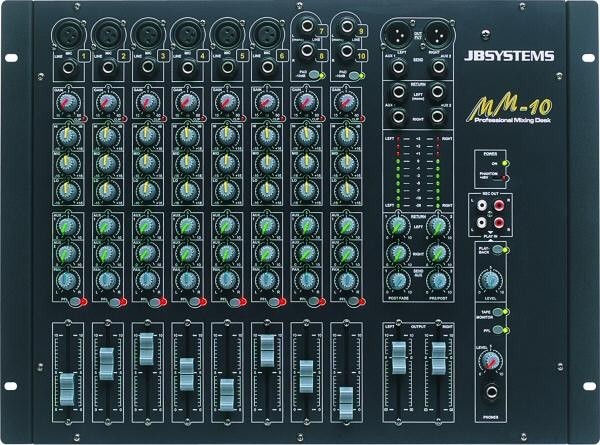Click the channel 3 line jack input

(x=148, y=68)
